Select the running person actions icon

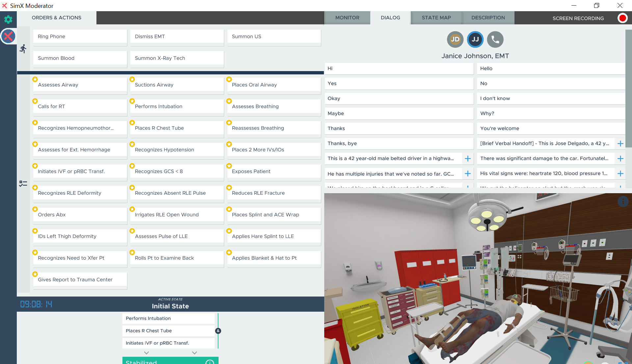(x=23, y=49)
